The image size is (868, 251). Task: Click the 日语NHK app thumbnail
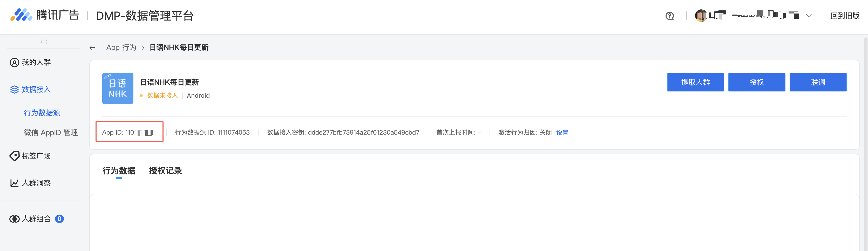coord(118,88)
